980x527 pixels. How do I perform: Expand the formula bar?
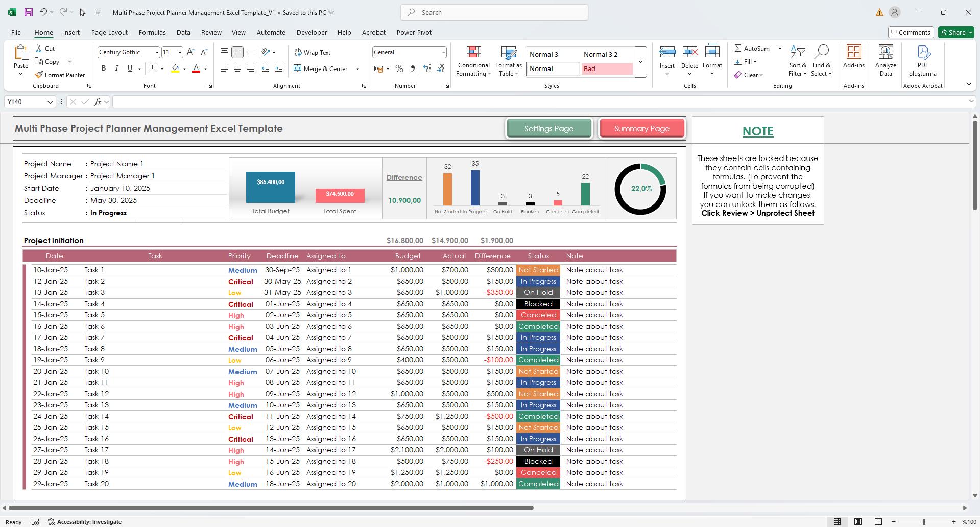[971, 102]
